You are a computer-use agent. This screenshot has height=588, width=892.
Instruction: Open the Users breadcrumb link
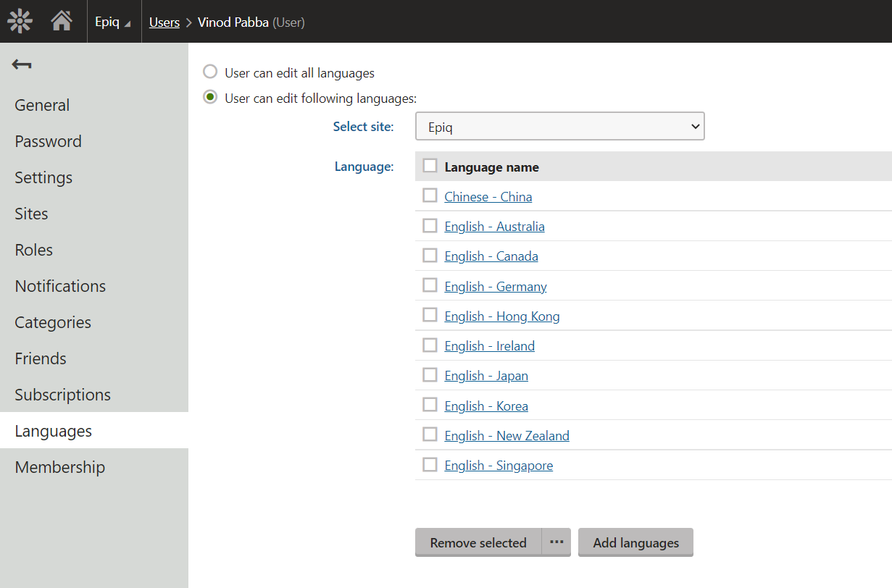(x=164, y=22)
